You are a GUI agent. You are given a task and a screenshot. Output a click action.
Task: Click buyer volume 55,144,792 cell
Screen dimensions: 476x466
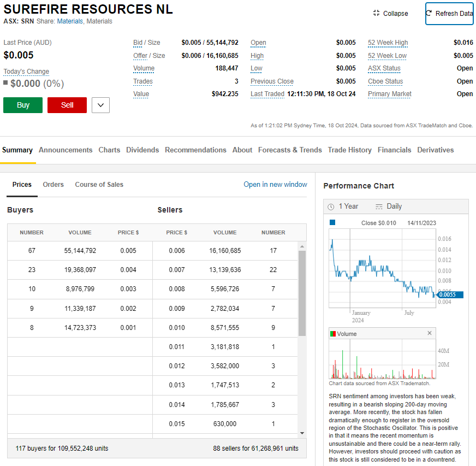pyautogui.click(x=80, y=251)
